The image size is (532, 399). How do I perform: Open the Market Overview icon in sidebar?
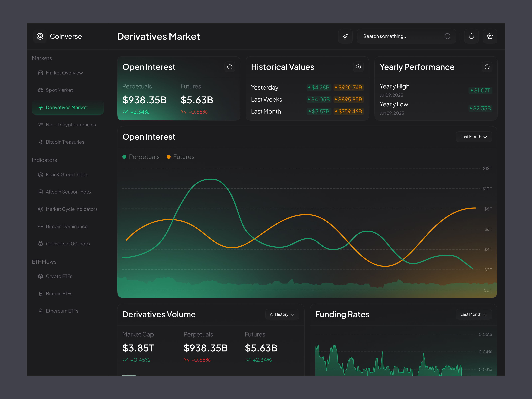point(40,73)
